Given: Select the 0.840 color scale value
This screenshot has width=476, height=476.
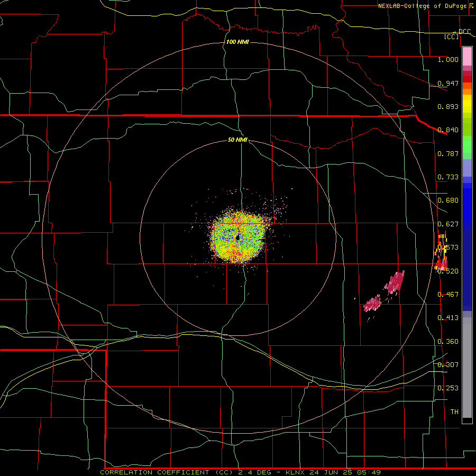Looking at the screenshot, I should click(x=448, y=130).
